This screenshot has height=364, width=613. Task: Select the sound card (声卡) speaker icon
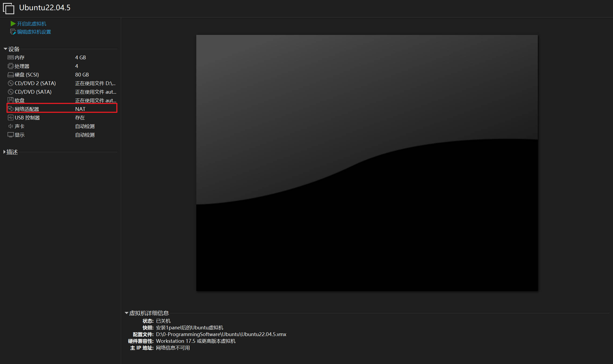10,126
